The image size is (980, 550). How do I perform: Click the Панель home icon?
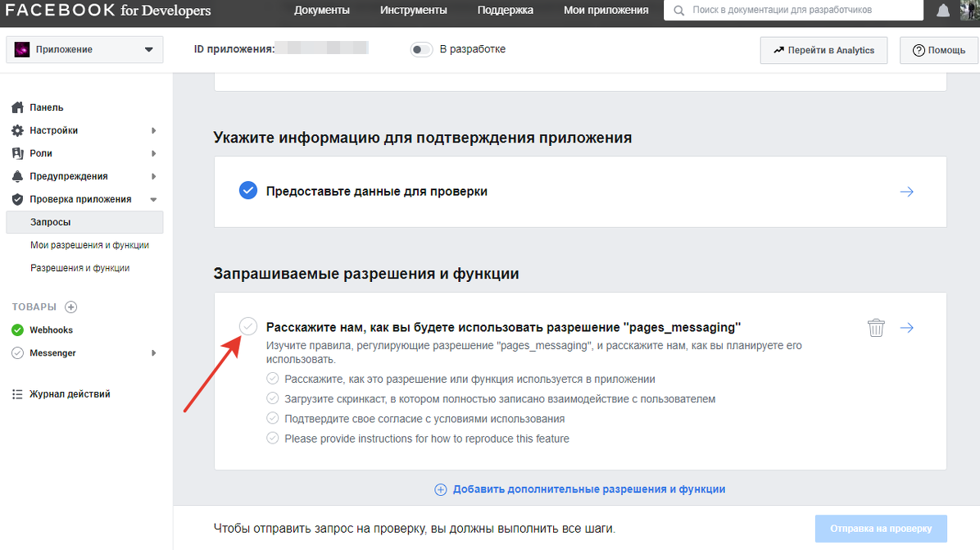point(17,107)
